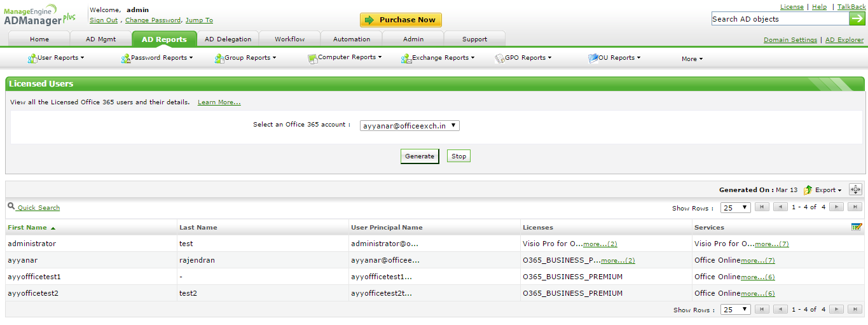The width and height of the screenshot is (868, 325).
Task: Click the Sign Out link
Action: point(104,20)
